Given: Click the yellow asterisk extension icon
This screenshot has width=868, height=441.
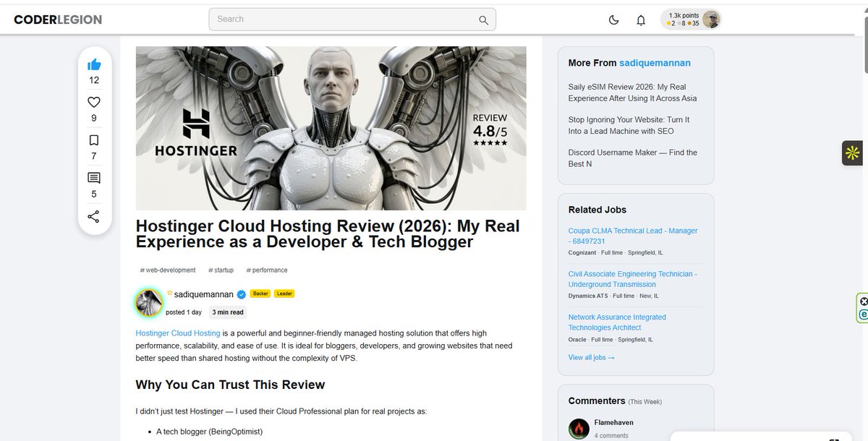Looking at the screenshot, I should 853,153.
